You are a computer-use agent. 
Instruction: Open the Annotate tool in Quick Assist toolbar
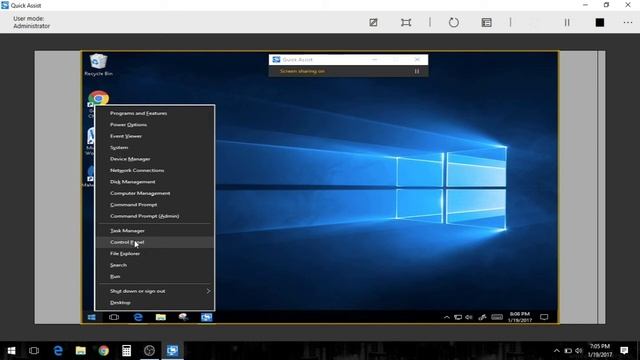(x=373, y=22)
